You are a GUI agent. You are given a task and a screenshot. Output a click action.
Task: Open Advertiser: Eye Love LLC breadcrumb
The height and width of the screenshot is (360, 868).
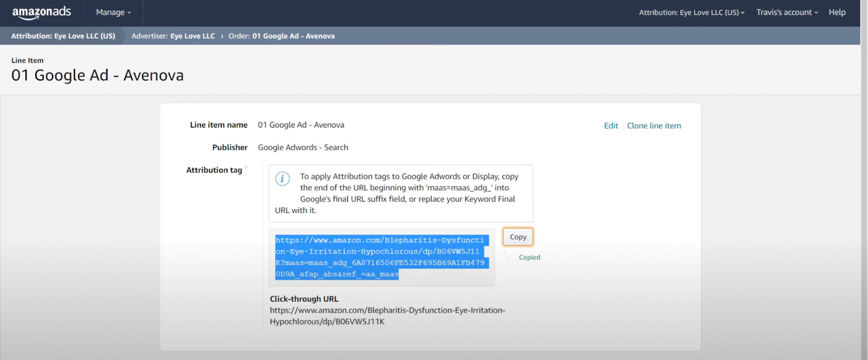(x=173, y=36)
